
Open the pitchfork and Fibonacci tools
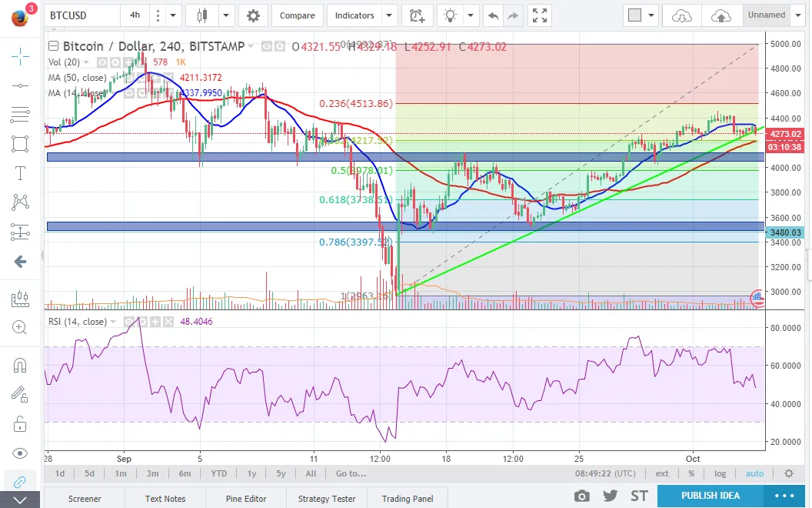pos(20,114)
